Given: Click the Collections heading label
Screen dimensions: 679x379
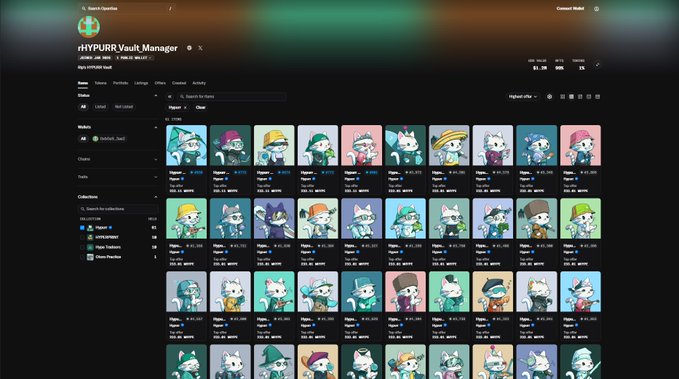Looking at the screenshot, I should click(87, 197).
